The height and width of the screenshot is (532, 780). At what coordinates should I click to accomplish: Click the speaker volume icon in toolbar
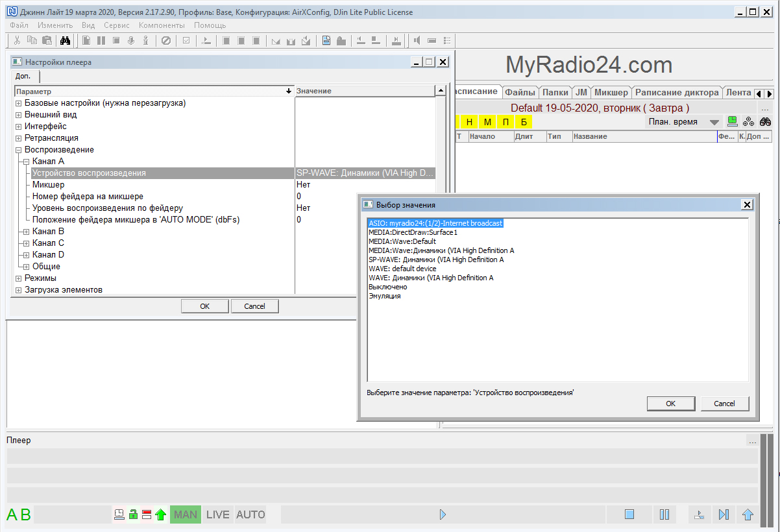pyautogui.click(x=417, y=41)
